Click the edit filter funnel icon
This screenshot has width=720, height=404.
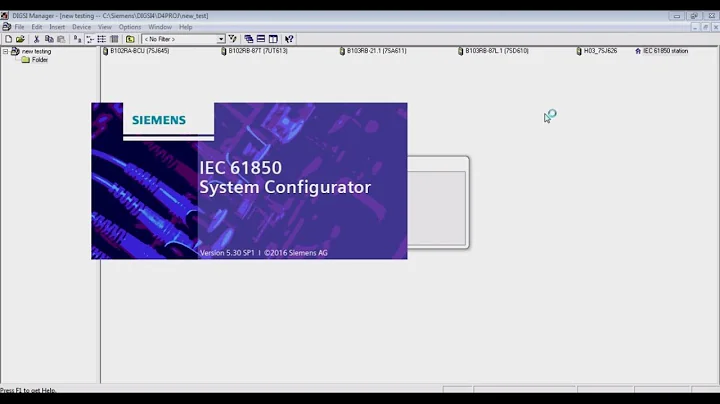pos(232,39)
